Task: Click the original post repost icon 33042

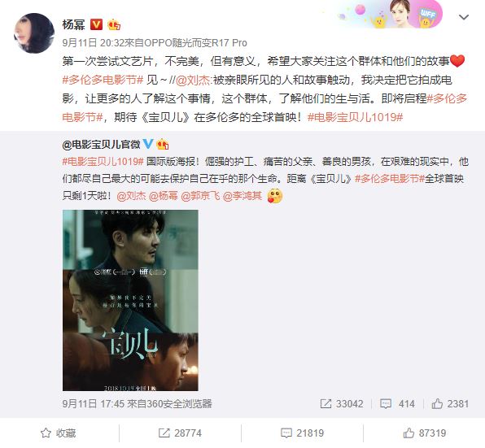Action: pyautogui.click(x=342, y=404)
